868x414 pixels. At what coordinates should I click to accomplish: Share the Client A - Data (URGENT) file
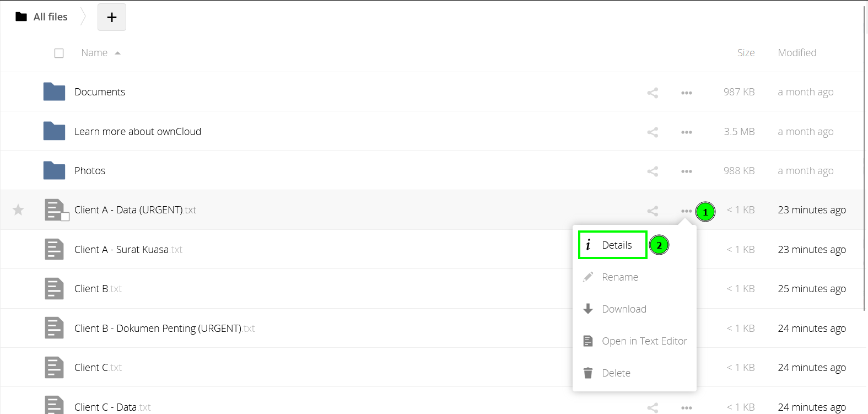coord(653,211)
